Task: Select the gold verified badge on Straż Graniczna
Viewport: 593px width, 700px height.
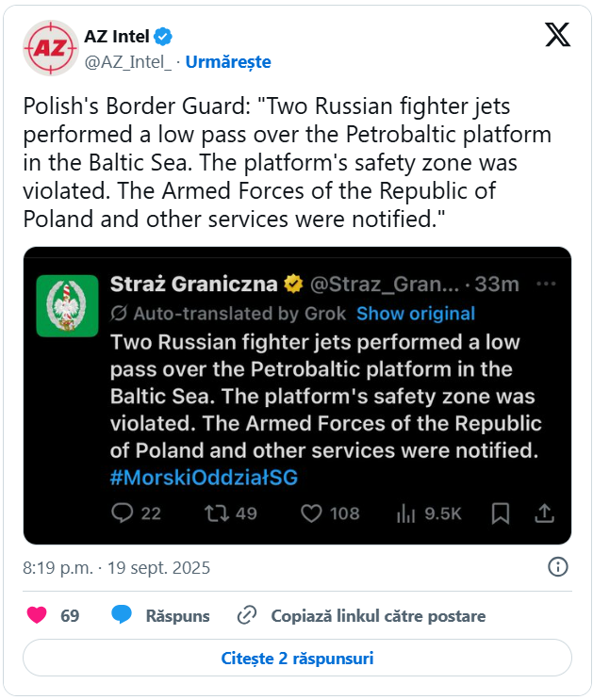Action: [293, 284]
